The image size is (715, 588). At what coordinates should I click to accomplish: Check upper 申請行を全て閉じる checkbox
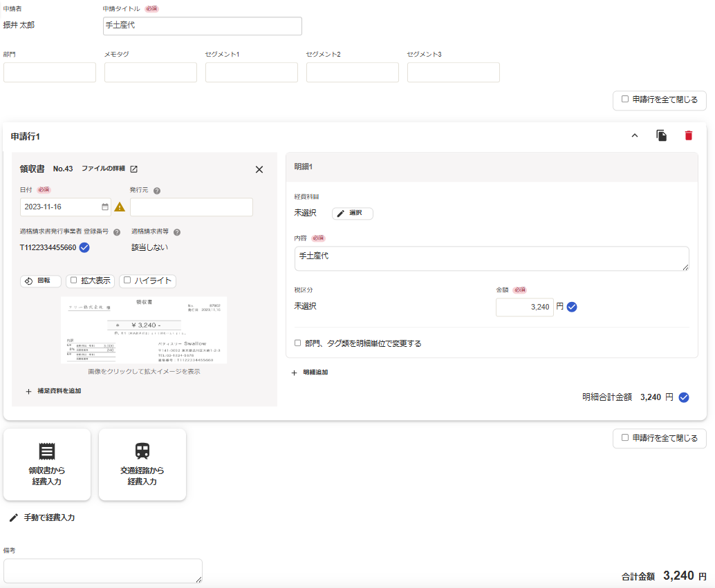point(625,99)
